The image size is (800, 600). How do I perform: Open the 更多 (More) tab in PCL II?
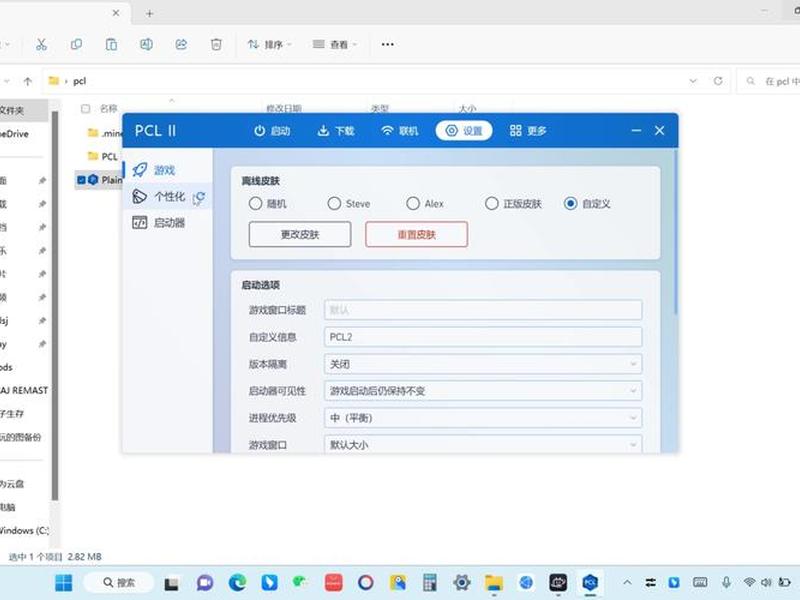click(528, 131)
